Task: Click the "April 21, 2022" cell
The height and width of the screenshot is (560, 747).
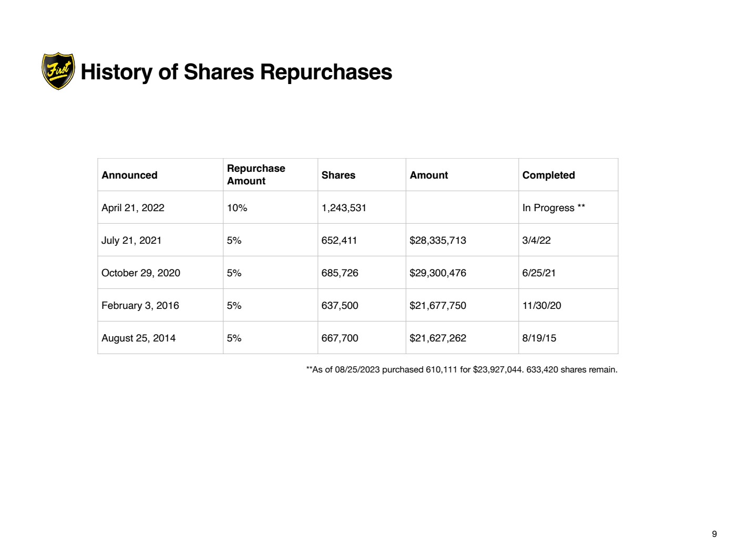Action: [x=133, y=208]
